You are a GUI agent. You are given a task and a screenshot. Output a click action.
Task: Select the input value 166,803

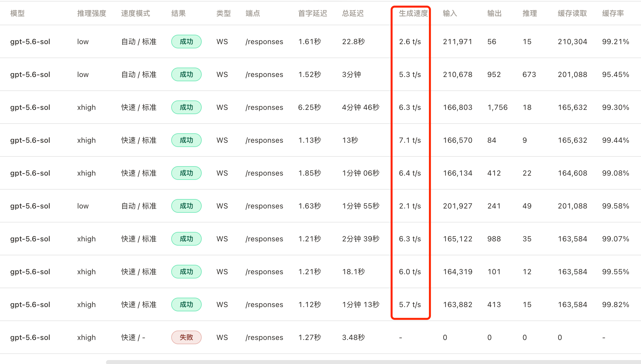(x=458, y=107)
